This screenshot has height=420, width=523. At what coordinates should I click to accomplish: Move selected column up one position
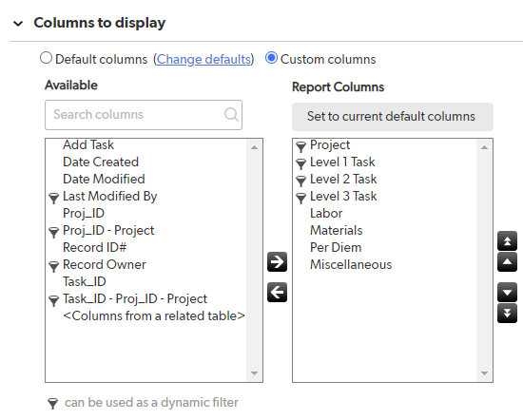507,262
